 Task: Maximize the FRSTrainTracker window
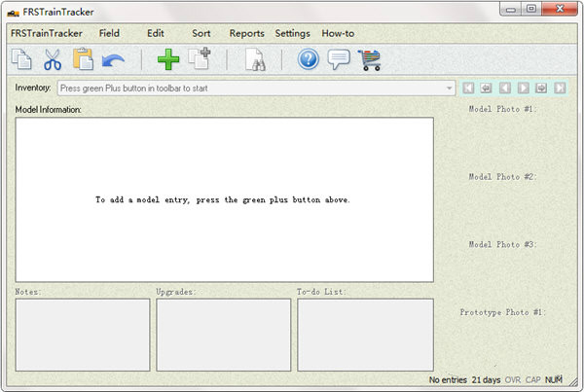coord(531,9)
